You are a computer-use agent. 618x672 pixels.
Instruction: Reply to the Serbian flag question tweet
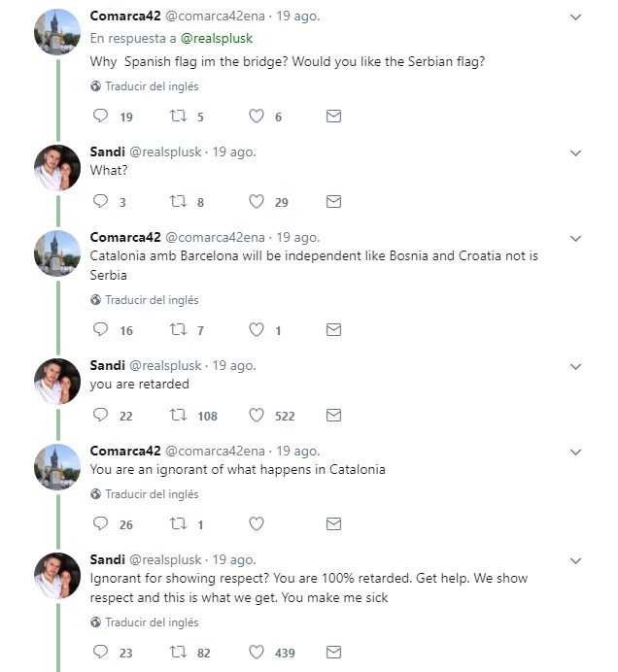[x=100, y=117]
